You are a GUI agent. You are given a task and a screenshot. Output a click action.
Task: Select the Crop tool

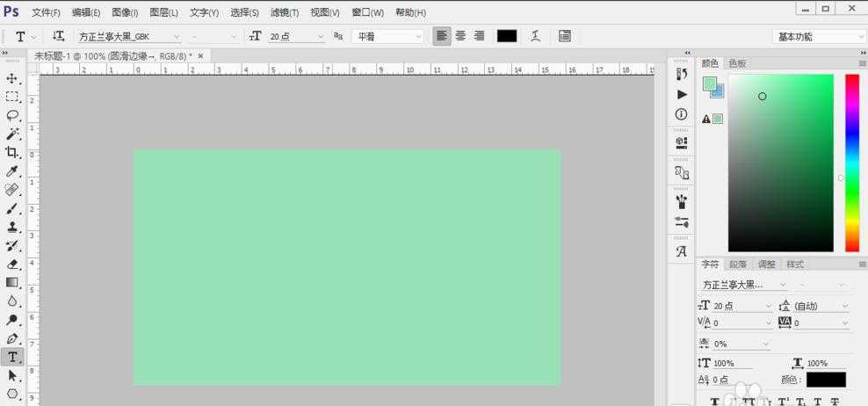[x=11, y=152]
